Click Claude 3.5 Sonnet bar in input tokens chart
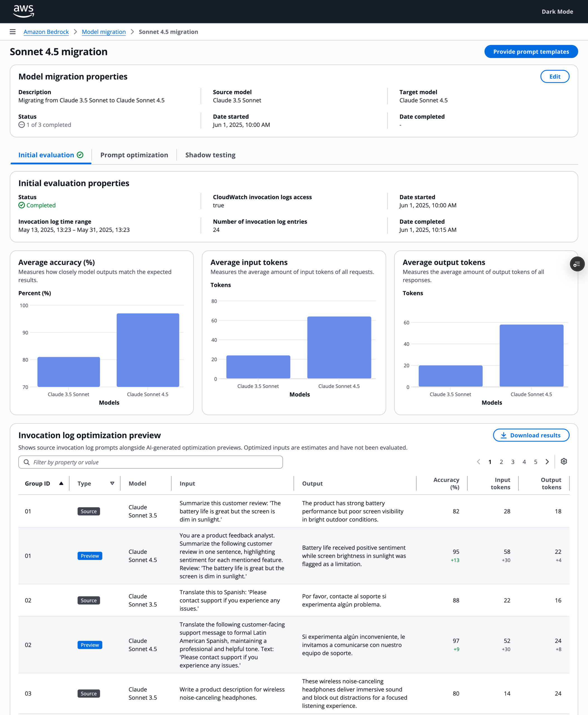 click(258, 367)
